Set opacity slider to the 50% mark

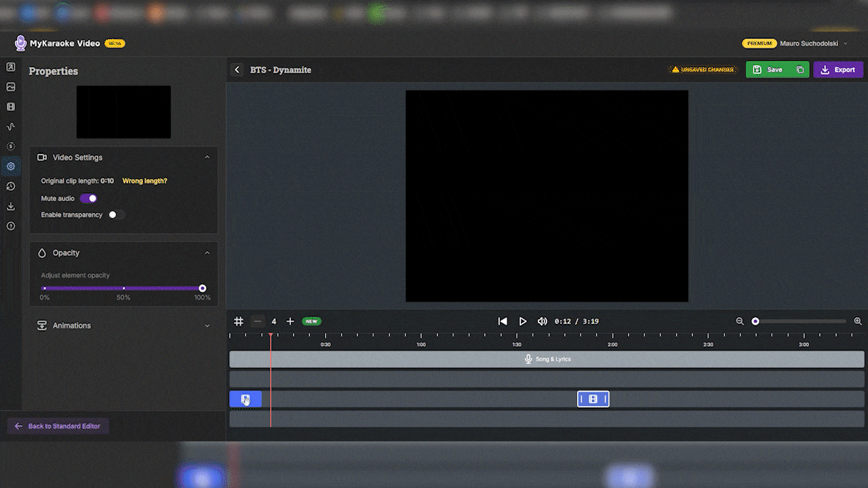pos(123,288)
